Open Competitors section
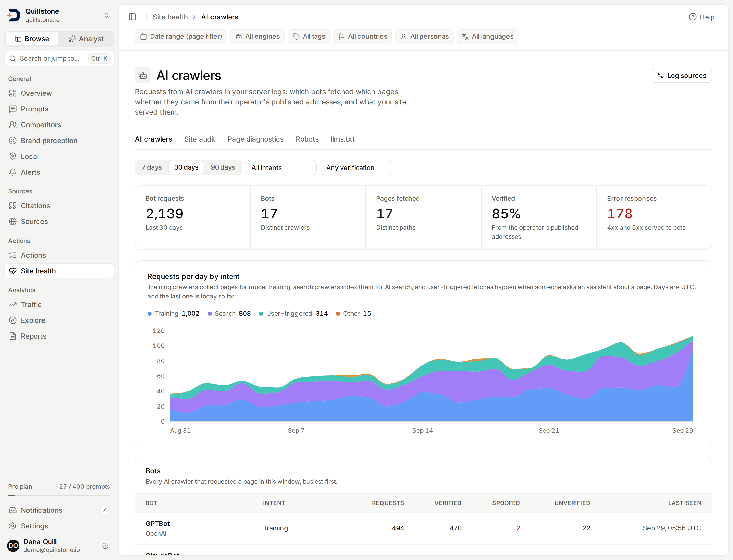 point(59,125)
